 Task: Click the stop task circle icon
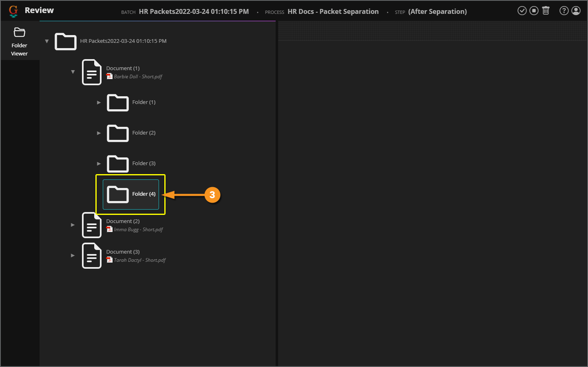click(x=534, y=11)
